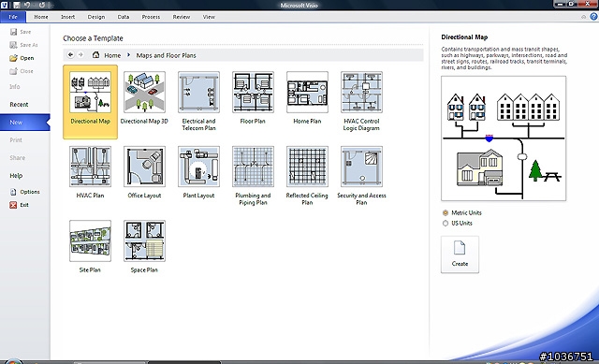The image size is (599, 364).
Task: Select the Reflected Ceiling Plan template
Action: click(x=307, y=176)
